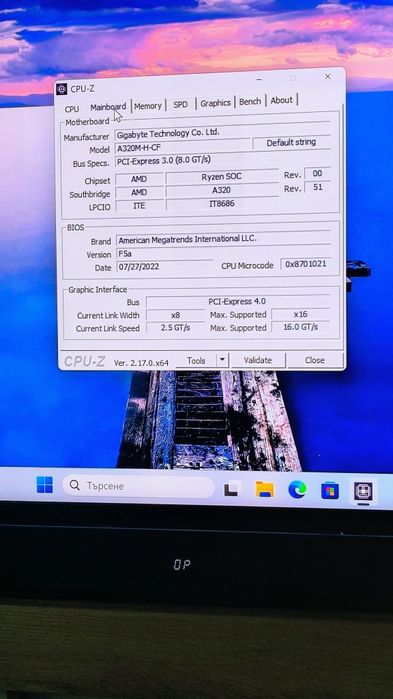Switch to the CPU tab
Screen dimensions: 393x699
pos(72,109)
